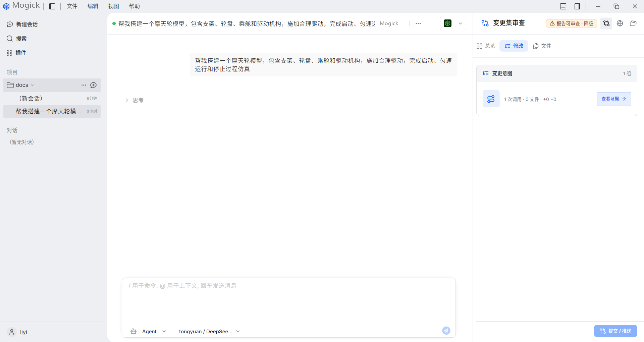The image size is (644, 342).
Task: Click the liyi user avatar icon
Action: click(x=12, y=332)
